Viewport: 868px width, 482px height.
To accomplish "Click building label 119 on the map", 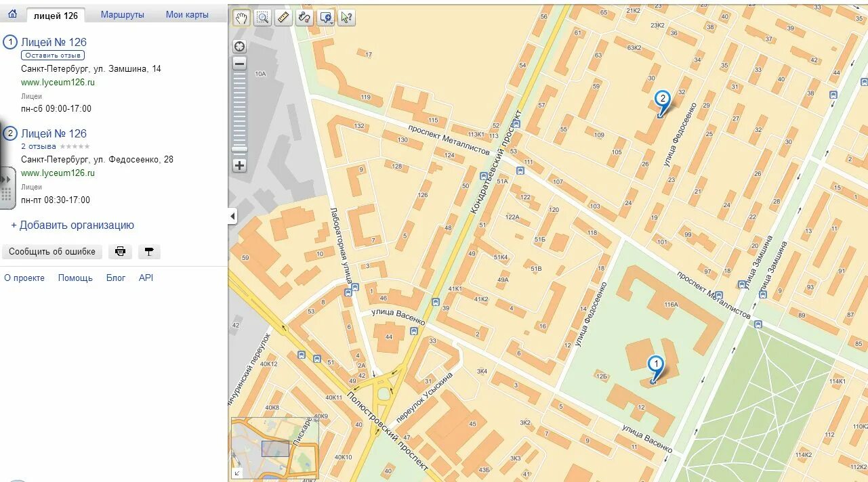I will coord(366,97).
